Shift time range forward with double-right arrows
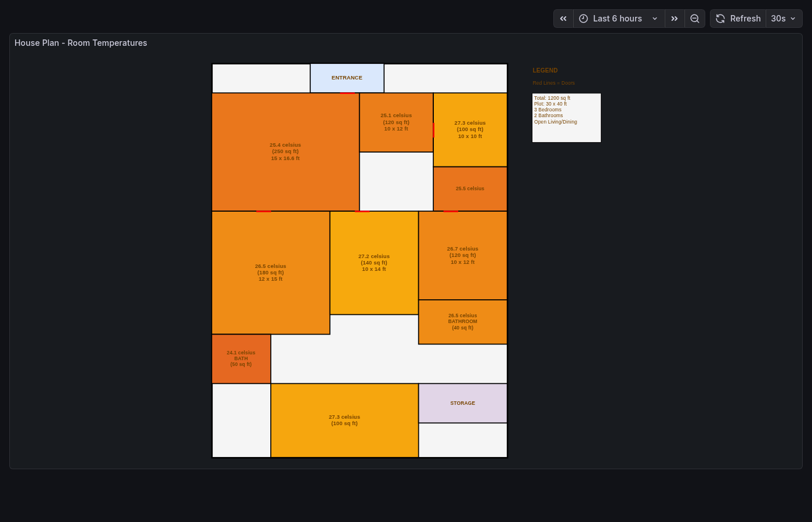812x522 pixels. (x=675, y=19)
